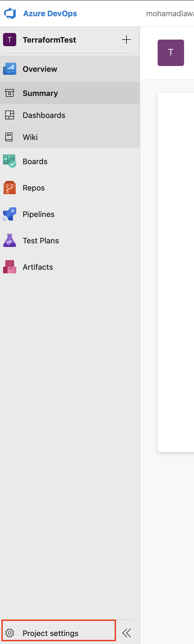Click the mohamadlawa account name
This screenshot has height=644, width=194.
pyautogui.click(x=170, y=13)
